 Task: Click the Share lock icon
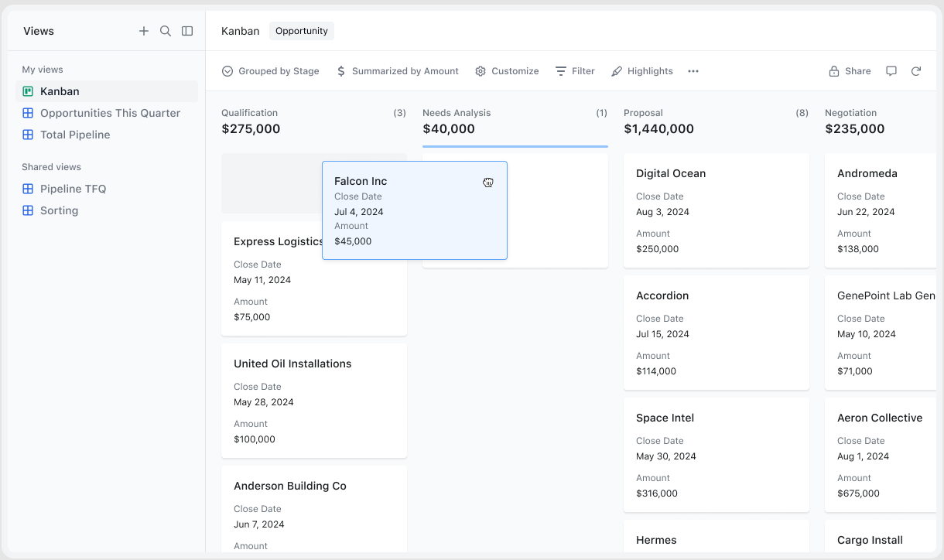834,71
